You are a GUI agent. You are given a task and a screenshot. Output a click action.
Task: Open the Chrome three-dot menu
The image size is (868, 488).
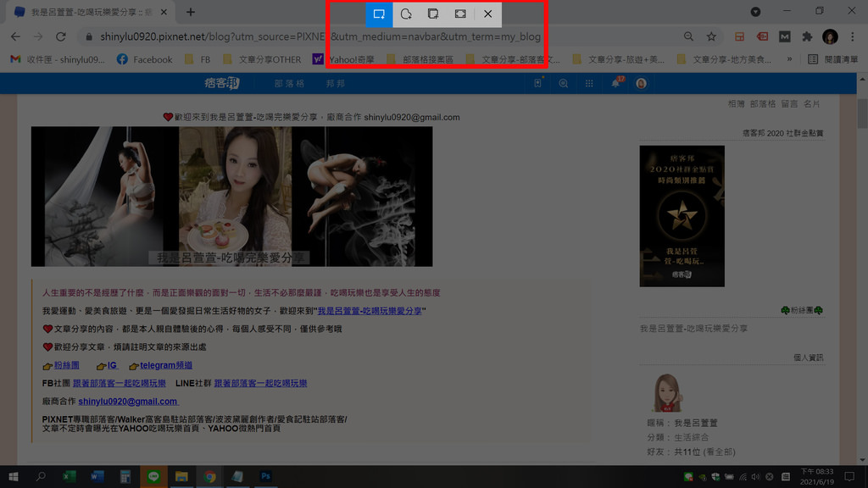[x=853, y=36]
